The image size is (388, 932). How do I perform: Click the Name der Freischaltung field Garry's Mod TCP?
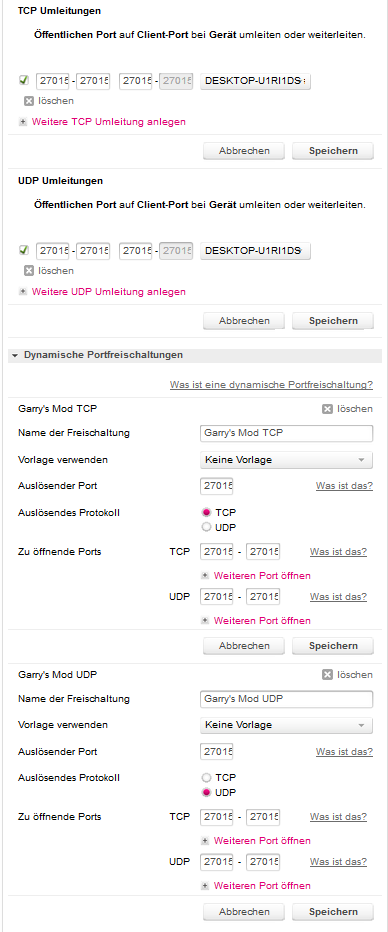coord(286,433)
